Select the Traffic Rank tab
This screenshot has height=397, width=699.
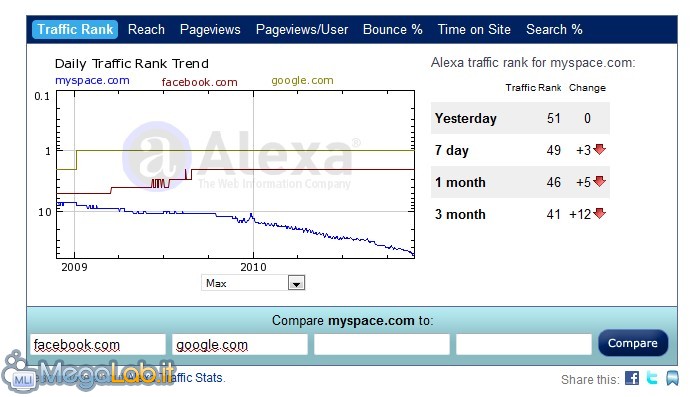(x=75, y=29)
